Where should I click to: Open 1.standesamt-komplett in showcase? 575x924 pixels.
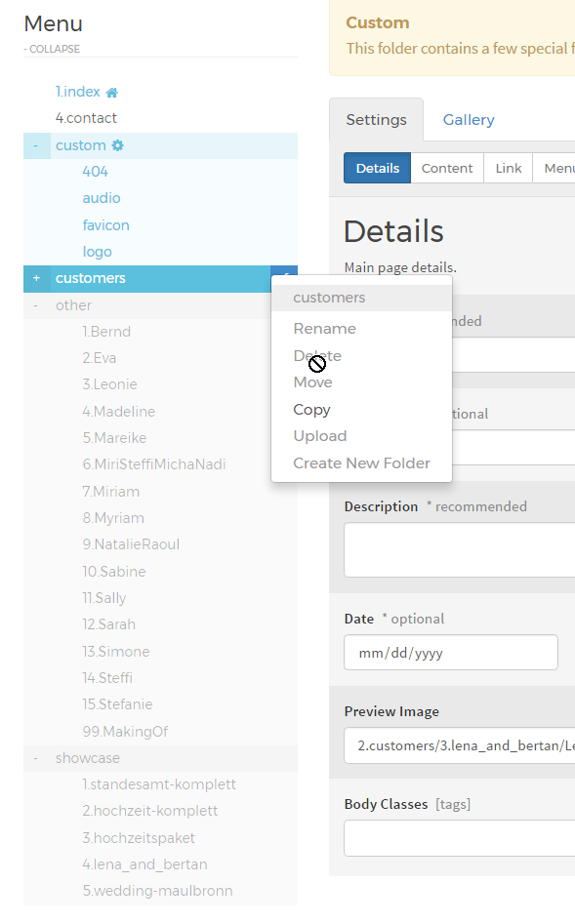tap(159, 784)
